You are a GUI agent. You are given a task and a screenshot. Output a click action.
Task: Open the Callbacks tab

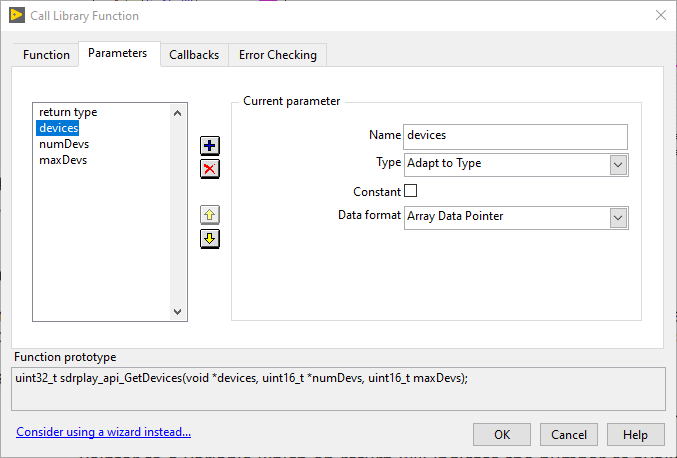click(194, 55)
